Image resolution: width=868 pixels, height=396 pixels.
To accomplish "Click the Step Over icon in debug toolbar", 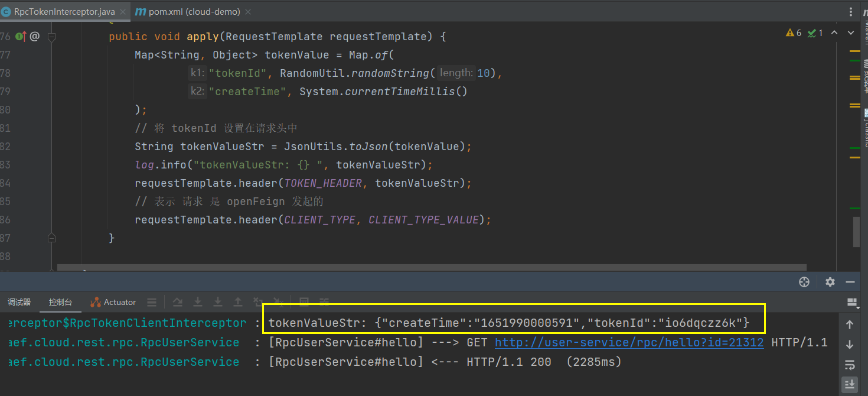I will 178,301.
